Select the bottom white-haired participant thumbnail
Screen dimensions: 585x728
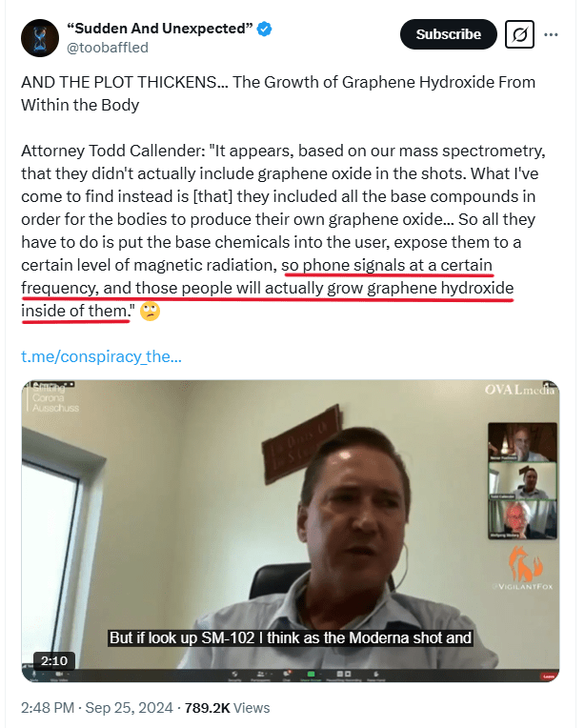[x=522, y=519]
